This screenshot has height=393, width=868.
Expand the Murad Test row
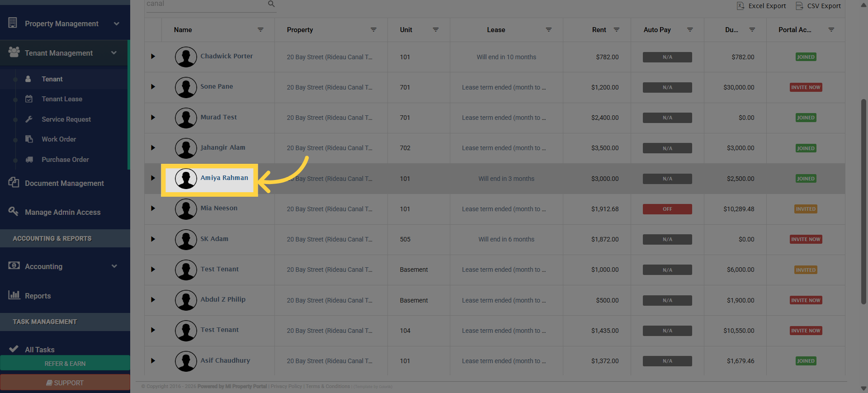(x=153, y=118)
